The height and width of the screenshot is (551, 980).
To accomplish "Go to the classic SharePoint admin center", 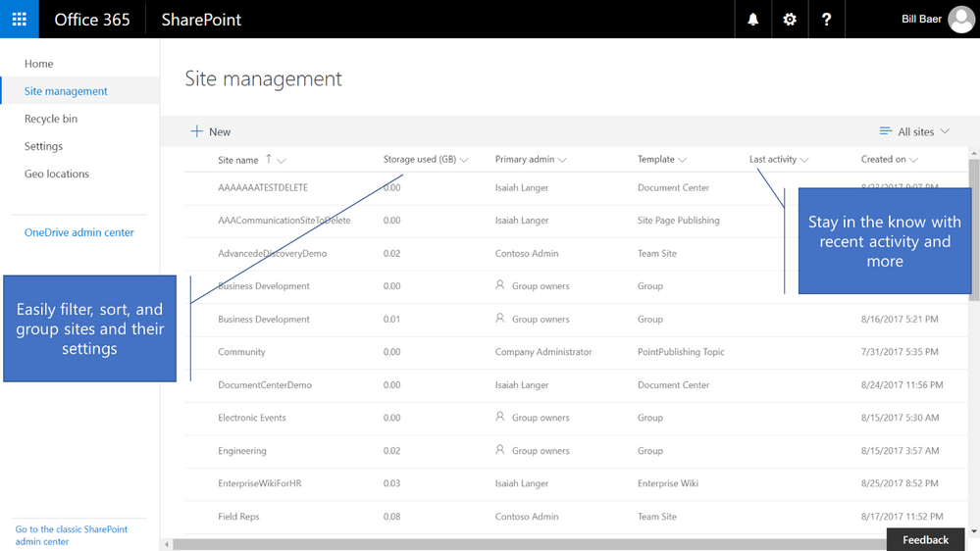I will pos(71,535).
